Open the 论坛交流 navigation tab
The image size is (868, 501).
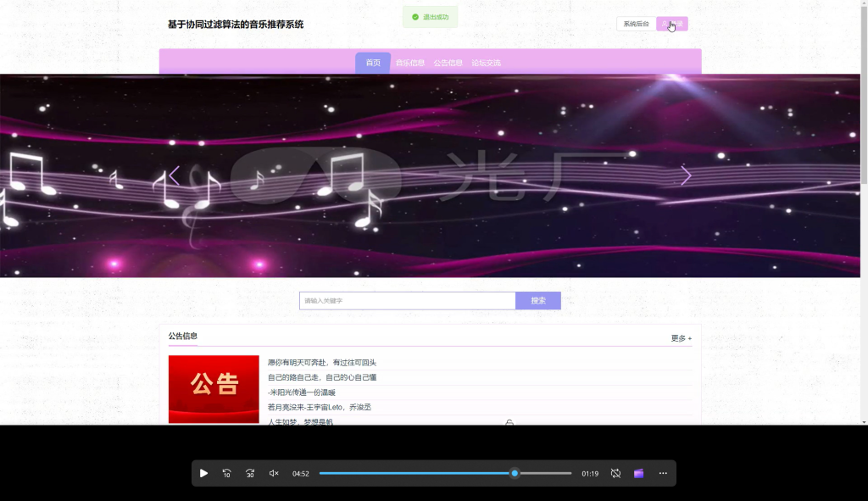[x=486, y=63]
